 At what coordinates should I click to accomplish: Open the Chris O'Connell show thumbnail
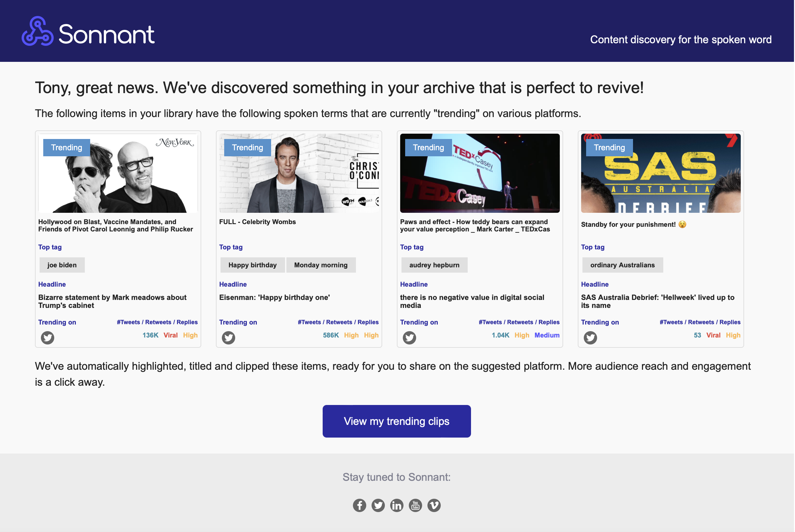[299, 173]
